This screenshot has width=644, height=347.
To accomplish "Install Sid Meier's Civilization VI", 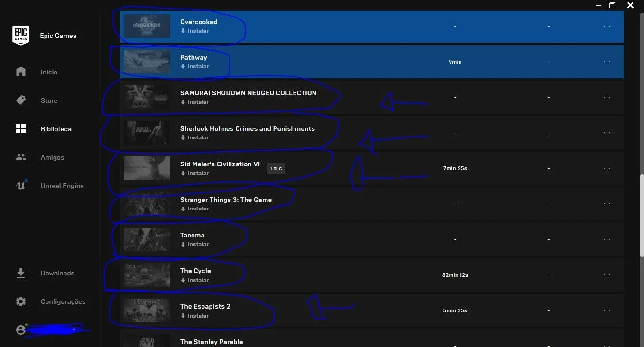I will coord(195,173).
